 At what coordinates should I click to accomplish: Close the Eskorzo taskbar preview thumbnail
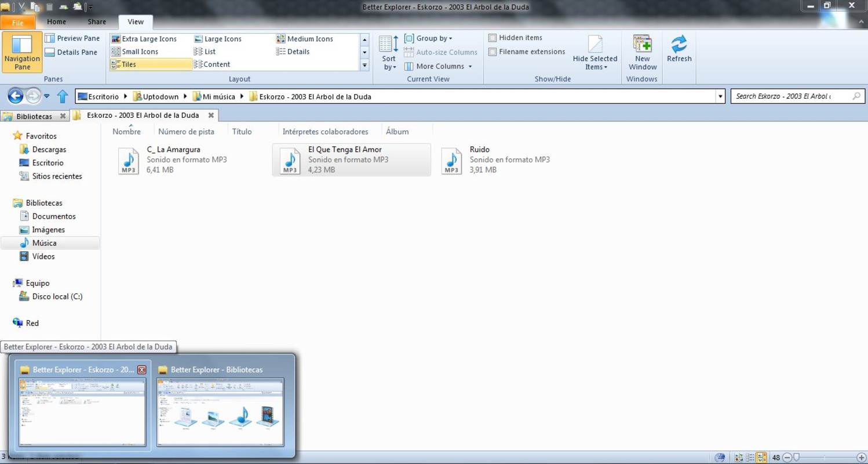click(x=141, y=369)
